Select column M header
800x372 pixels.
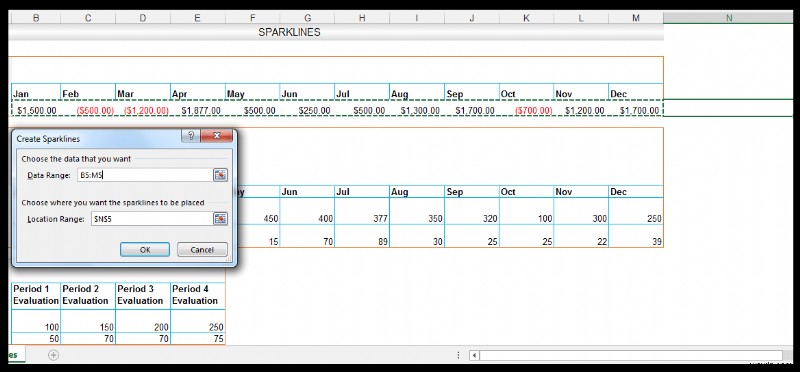point(636,18)
